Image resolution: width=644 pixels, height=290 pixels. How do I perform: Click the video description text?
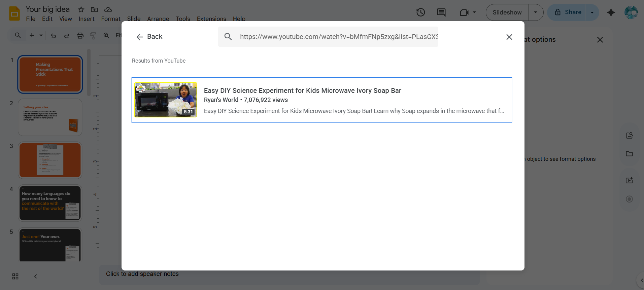354,111
